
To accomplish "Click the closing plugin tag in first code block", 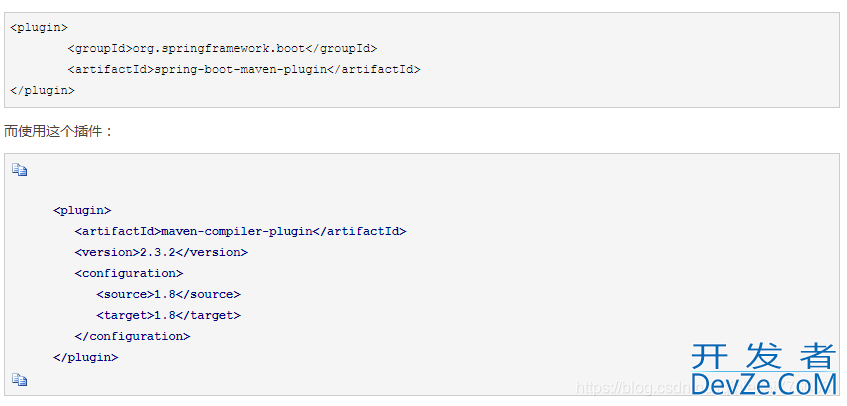I will coord(42,91).
